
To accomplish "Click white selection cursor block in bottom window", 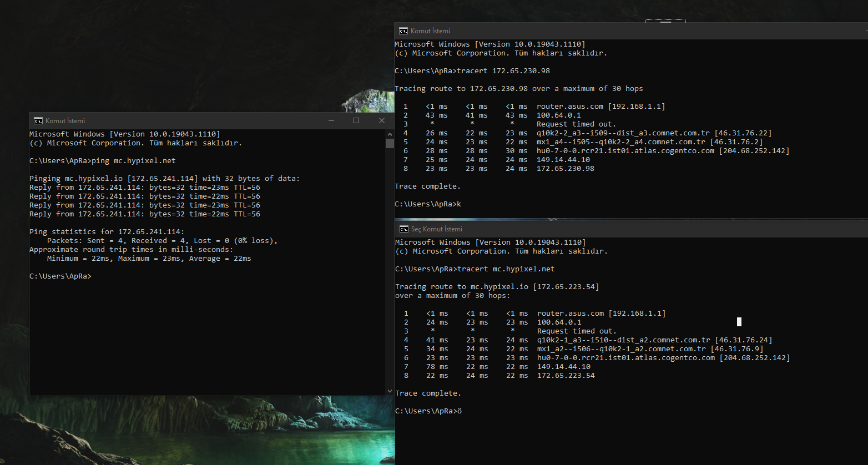I will [x=739, y=322].
